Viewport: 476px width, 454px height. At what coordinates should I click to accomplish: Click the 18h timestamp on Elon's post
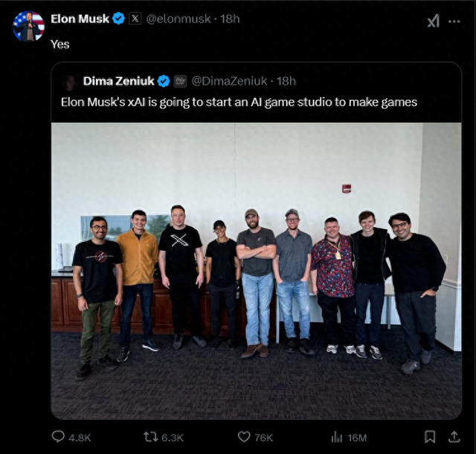[230, 19]
